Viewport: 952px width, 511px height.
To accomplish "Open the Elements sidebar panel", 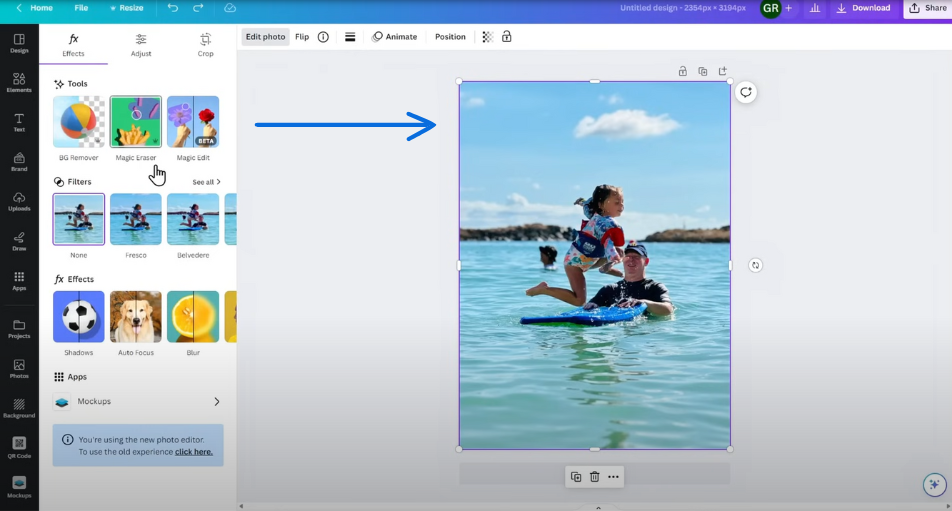I will (19, 82).
